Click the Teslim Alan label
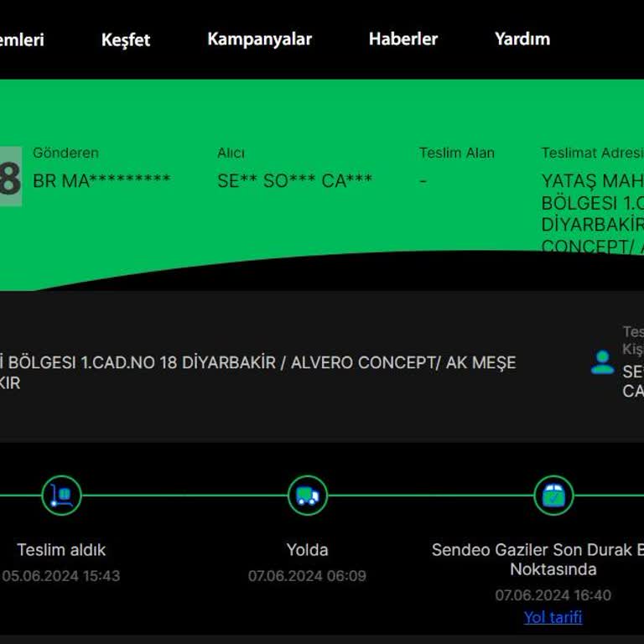 [x=457, y=153]
